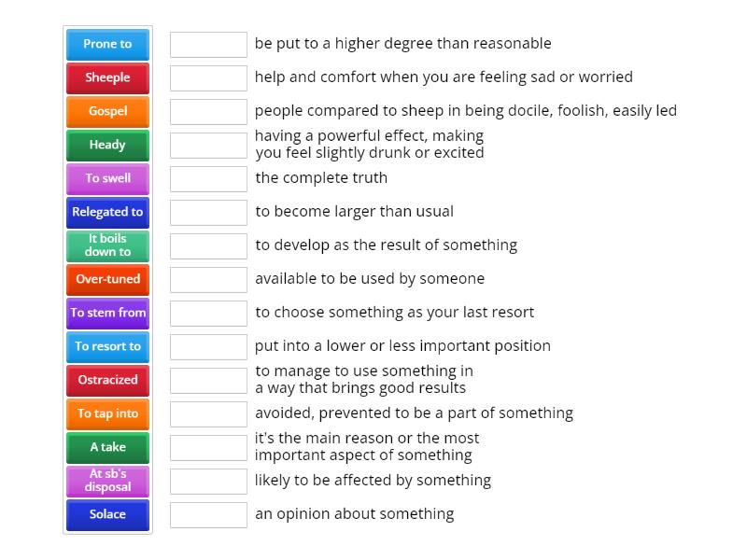The height and width of the screenshot is (560, 747).
Task: Select the 'To swell' tile
Action: click(107, 178)
